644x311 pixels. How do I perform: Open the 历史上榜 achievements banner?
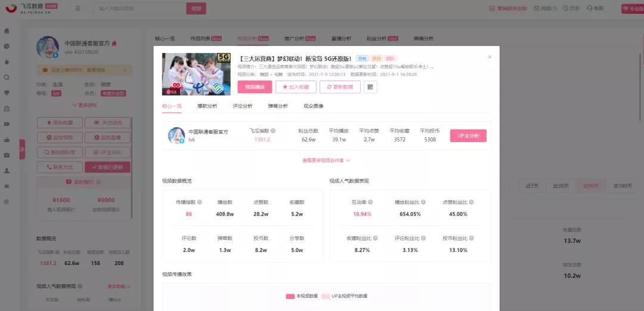(84, 70)
